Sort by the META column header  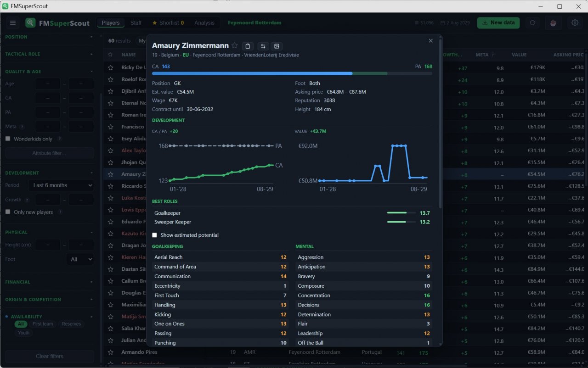pos(482,55)
